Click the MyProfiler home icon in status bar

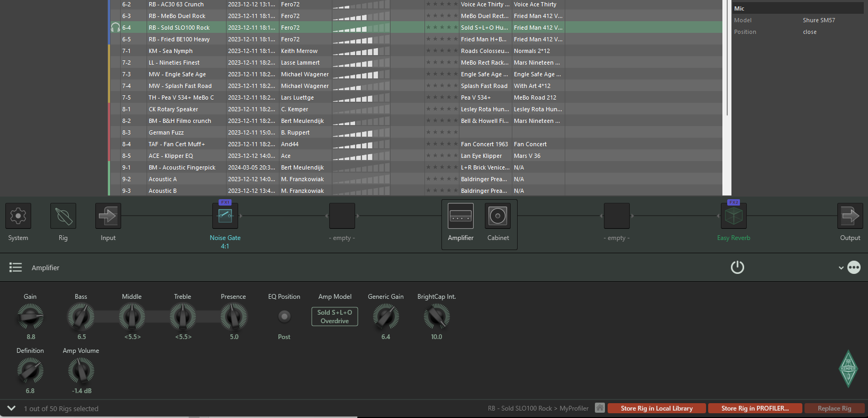pyautogui.click(x=600, y=408)
